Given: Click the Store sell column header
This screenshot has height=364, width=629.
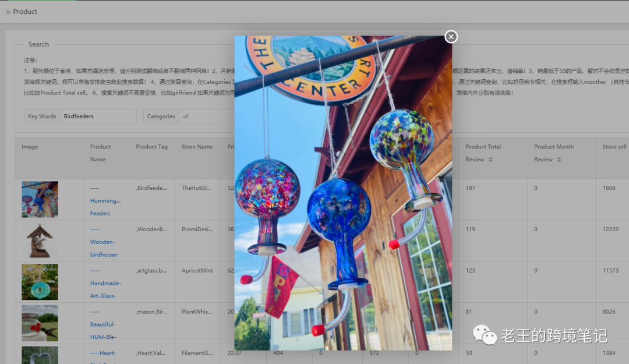Looking at the screenshot, I should tap(614, 147).
